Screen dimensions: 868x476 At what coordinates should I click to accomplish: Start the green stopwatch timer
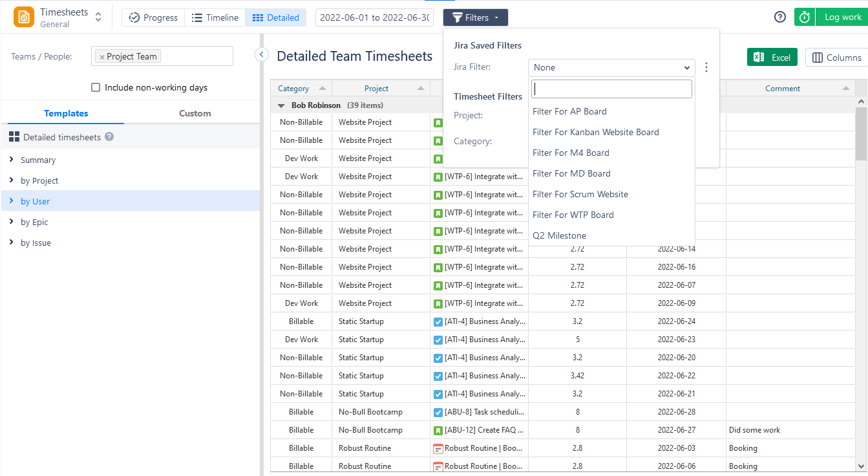805,17
